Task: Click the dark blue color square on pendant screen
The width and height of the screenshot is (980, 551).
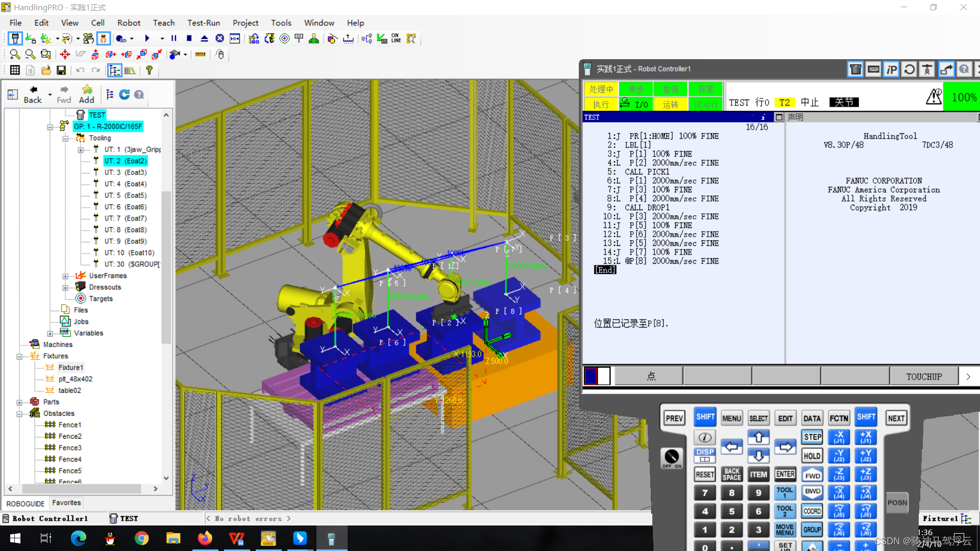Action: pos(591,376)
